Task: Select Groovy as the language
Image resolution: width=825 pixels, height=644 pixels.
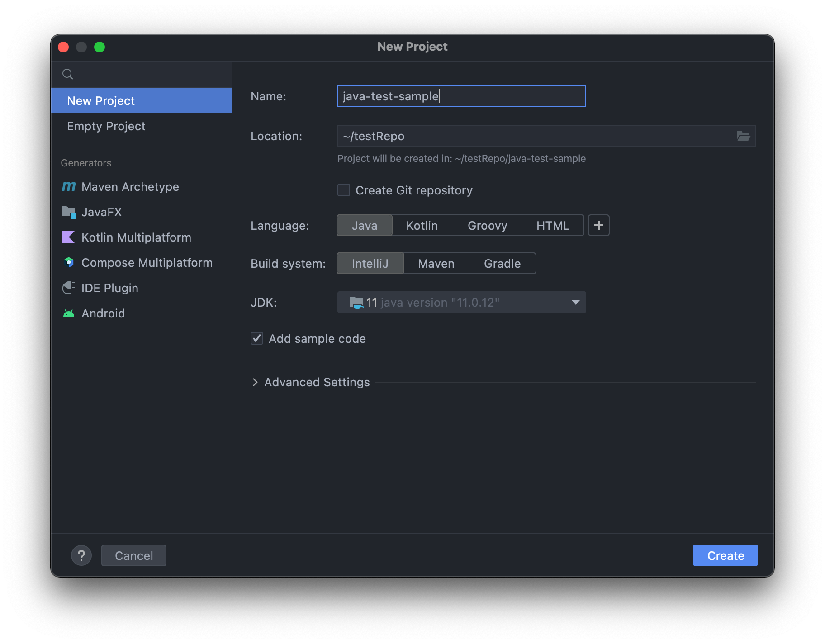Action: click(x=487, y=225)
